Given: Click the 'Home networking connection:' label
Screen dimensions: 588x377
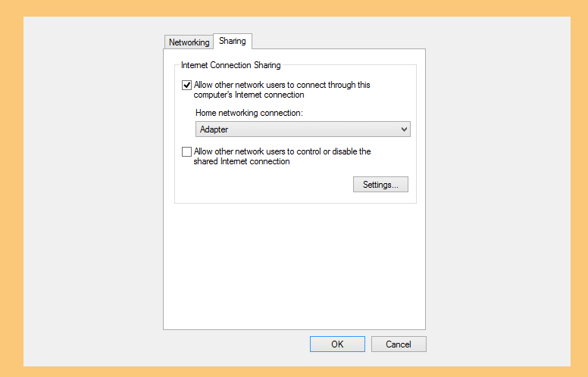Looking at the screenshot, I should (249, 113).
